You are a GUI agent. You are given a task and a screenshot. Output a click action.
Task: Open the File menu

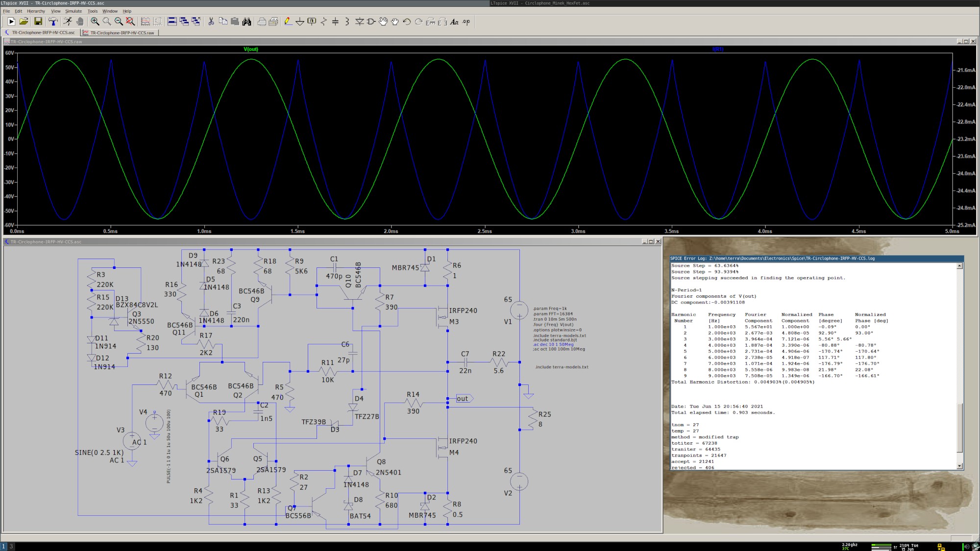coord(6,11)
